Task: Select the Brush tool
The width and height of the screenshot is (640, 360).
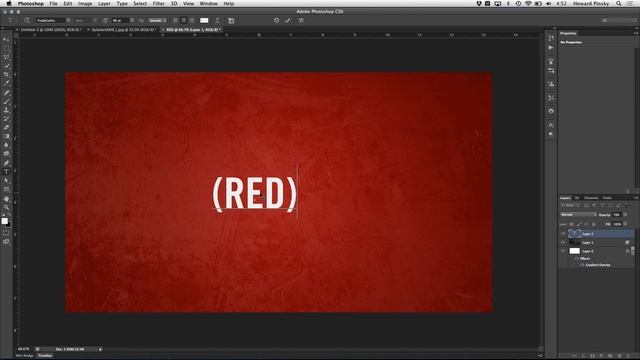Action: [x=6, y=101]
